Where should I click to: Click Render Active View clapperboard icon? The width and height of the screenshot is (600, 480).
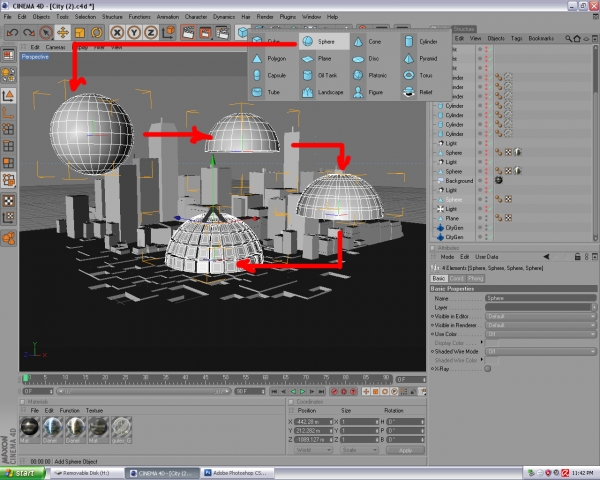pos(188,33)
